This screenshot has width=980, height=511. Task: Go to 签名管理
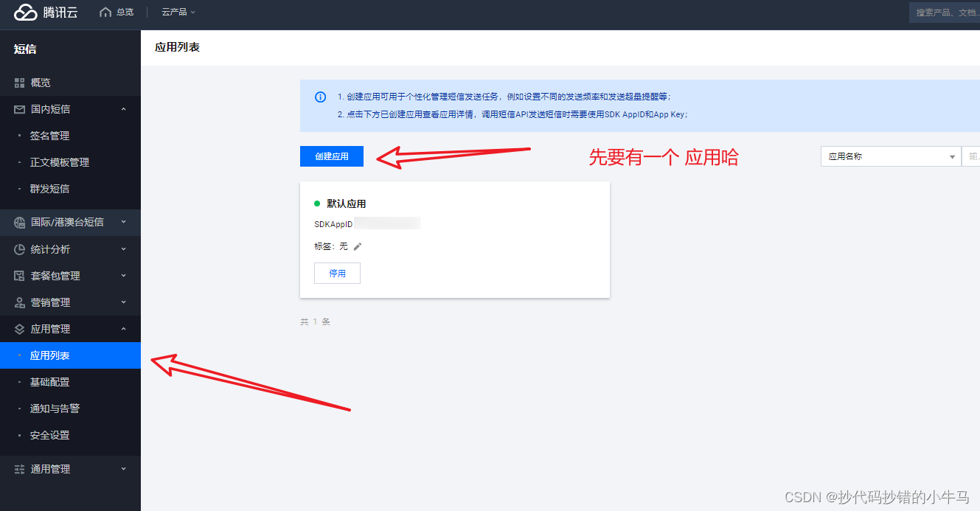click(49, 136)
